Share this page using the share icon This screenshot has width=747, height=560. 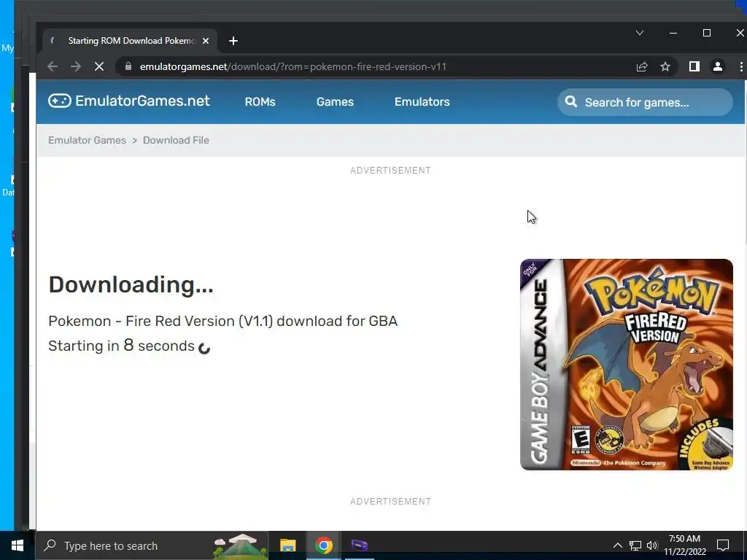(642, 66)
